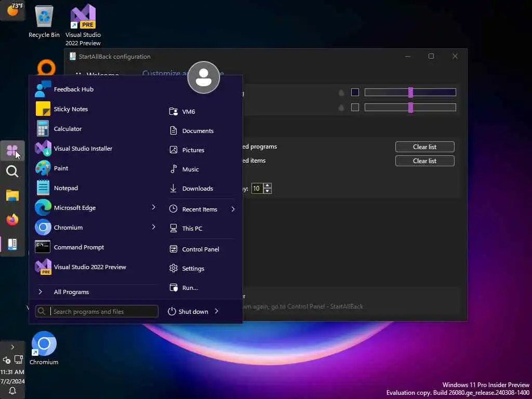The width and height of the screenshot is (532, 399).
Task: Click the lower empty color swatch
Action: coord(355,107)
